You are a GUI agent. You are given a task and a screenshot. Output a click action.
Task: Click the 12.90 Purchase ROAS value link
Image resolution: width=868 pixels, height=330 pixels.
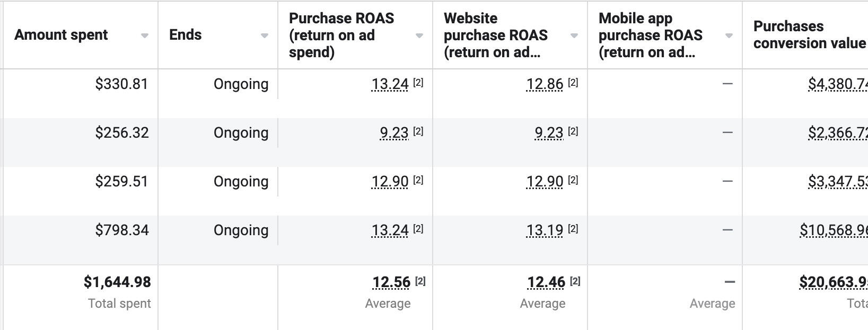390,182
